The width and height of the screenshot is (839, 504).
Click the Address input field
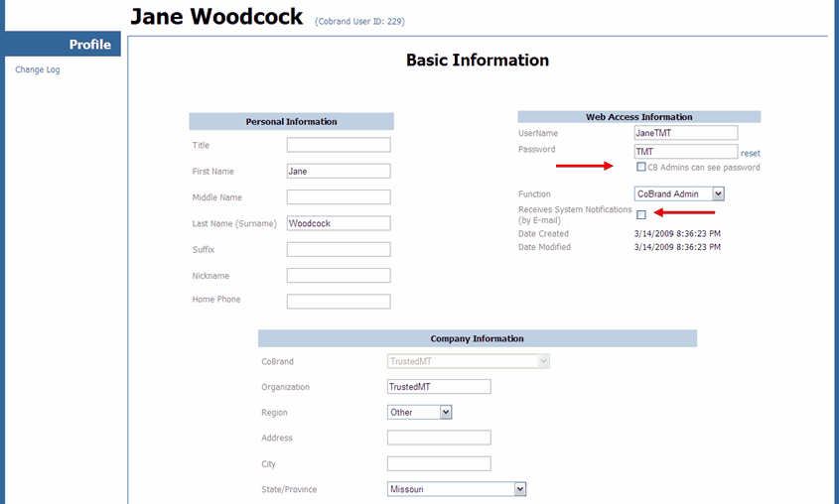pos(439,438)
